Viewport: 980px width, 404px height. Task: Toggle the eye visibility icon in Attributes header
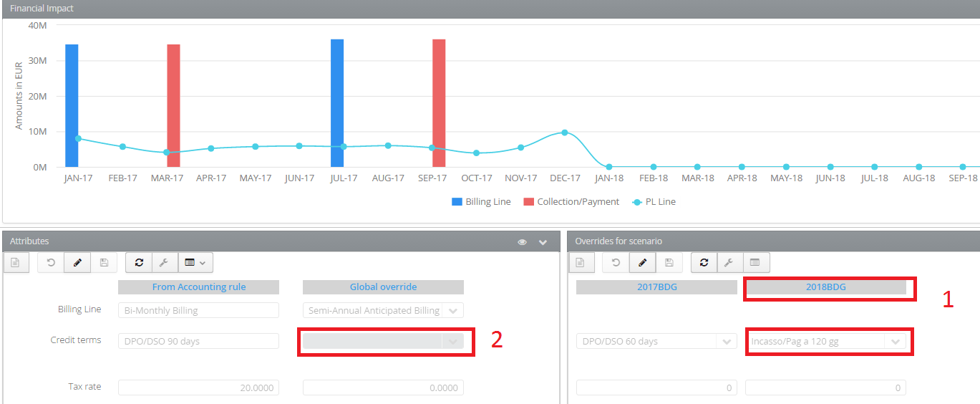[x=523, y=242]
